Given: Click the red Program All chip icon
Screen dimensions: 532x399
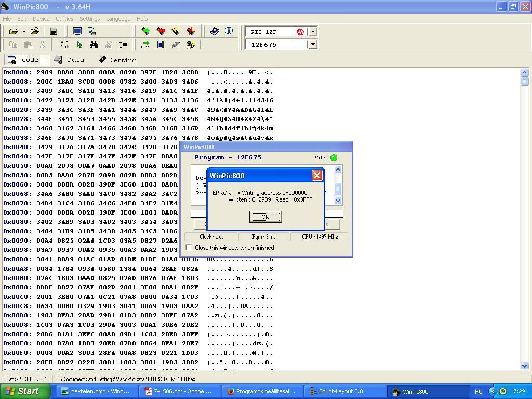Looking at the screenshot, I should pos(161,31).
